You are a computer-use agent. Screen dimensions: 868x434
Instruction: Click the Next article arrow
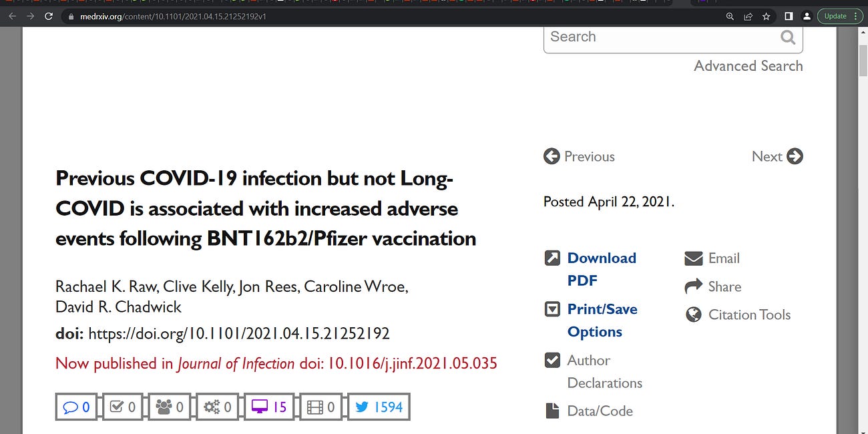pyautogui.click(x=795, y=156)
